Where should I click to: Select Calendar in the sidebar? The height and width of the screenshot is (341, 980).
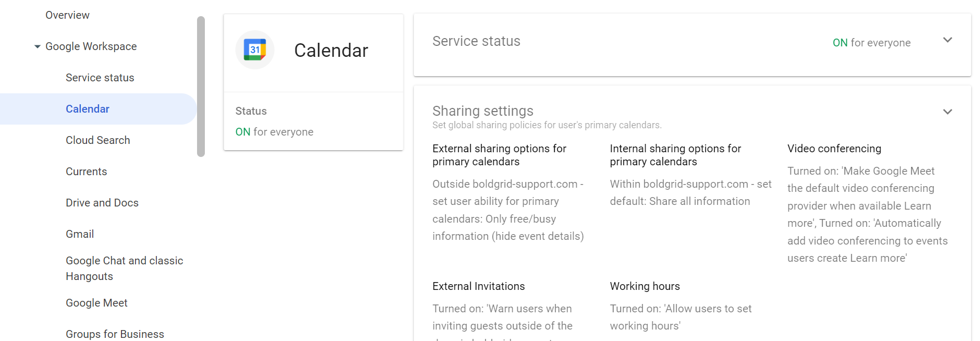(x=88, y=108)
